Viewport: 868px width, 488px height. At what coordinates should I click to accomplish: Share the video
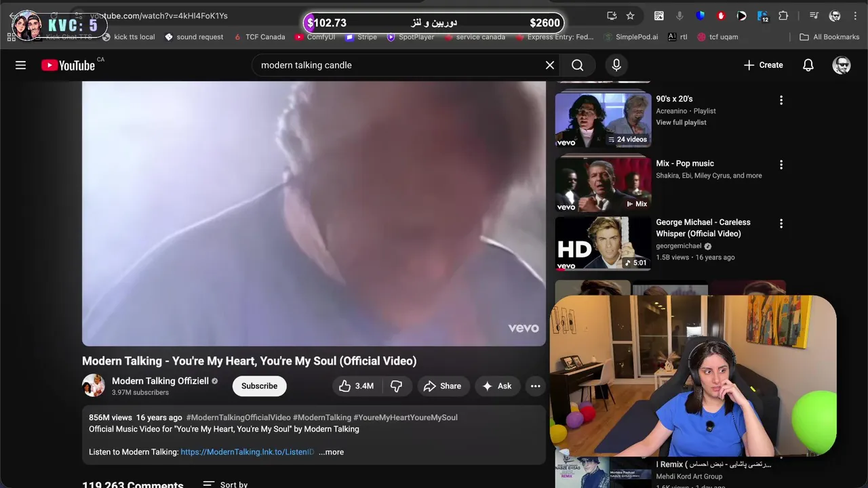tap(442, 386)
